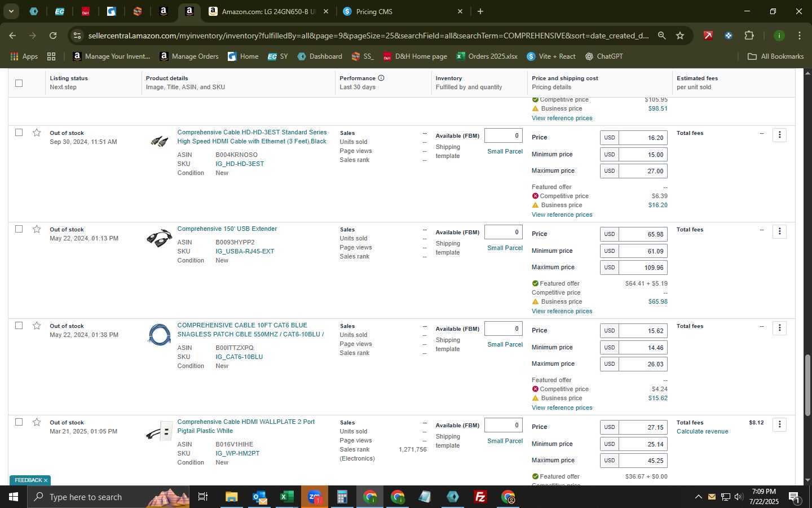Click the red arrow extension icon

(x=708, y=36)
